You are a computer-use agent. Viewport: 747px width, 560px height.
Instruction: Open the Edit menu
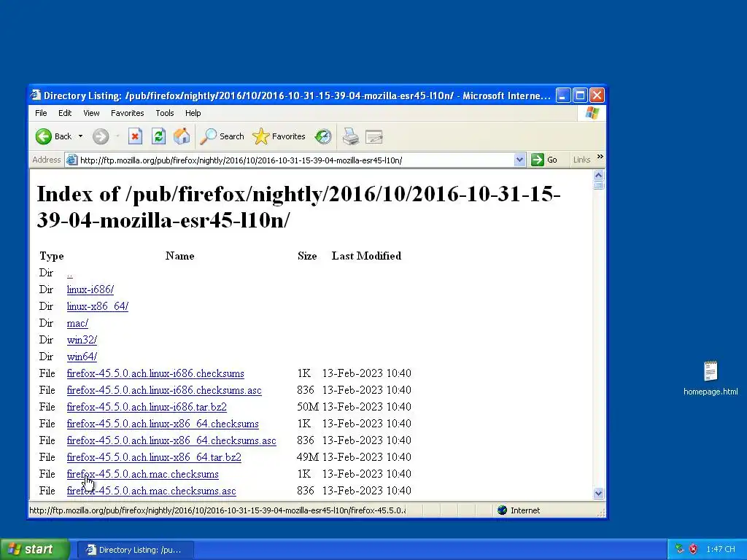(x=65, y=113)
